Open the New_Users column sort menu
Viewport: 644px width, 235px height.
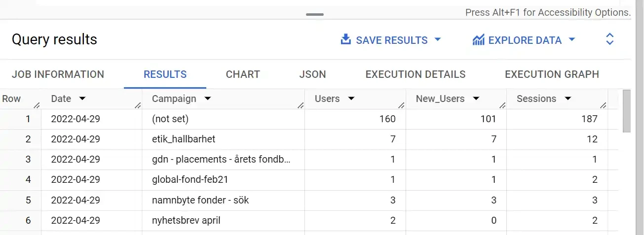point(476,99)
